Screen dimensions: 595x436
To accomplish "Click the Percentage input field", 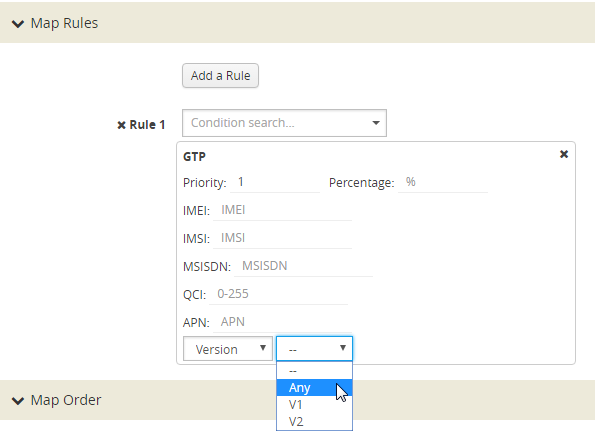I will (443, 183).
